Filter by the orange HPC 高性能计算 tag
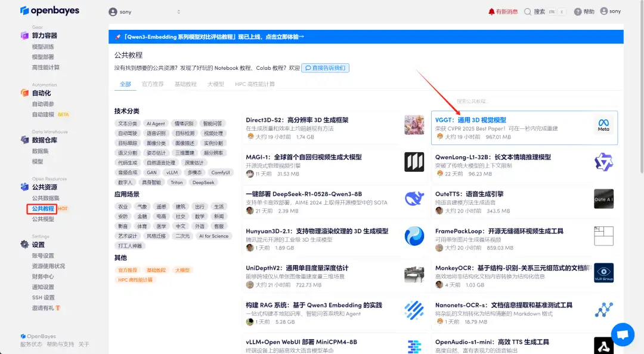 [135, 279]
